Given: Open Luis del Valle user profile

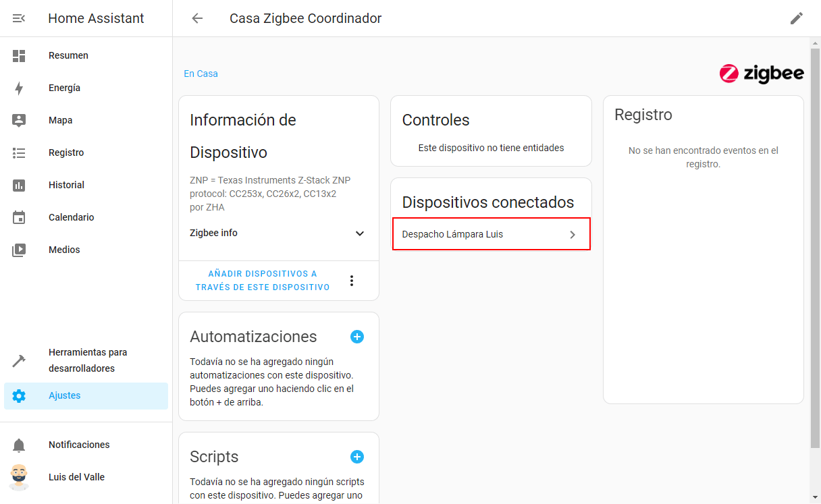Looking at the screenshot, I should point(76,477).
